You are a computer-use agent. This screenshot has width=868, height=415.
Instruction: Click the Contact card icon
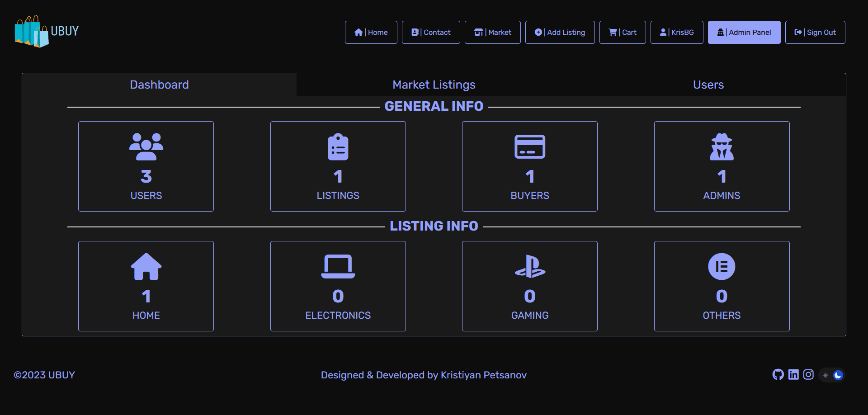[x=415, y=32]
